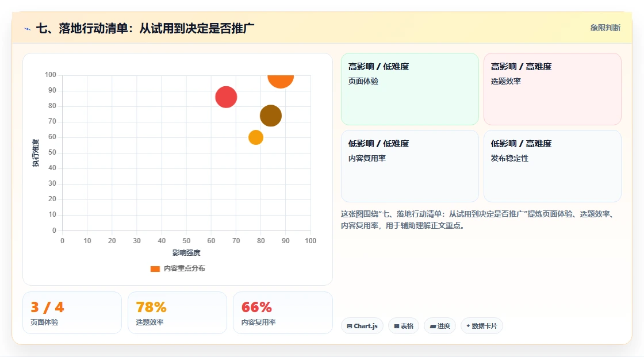This screenshot has width=644, height=357.
Task: Click the description paragraph starting 这张图围绕
Action: click(478, 220)
